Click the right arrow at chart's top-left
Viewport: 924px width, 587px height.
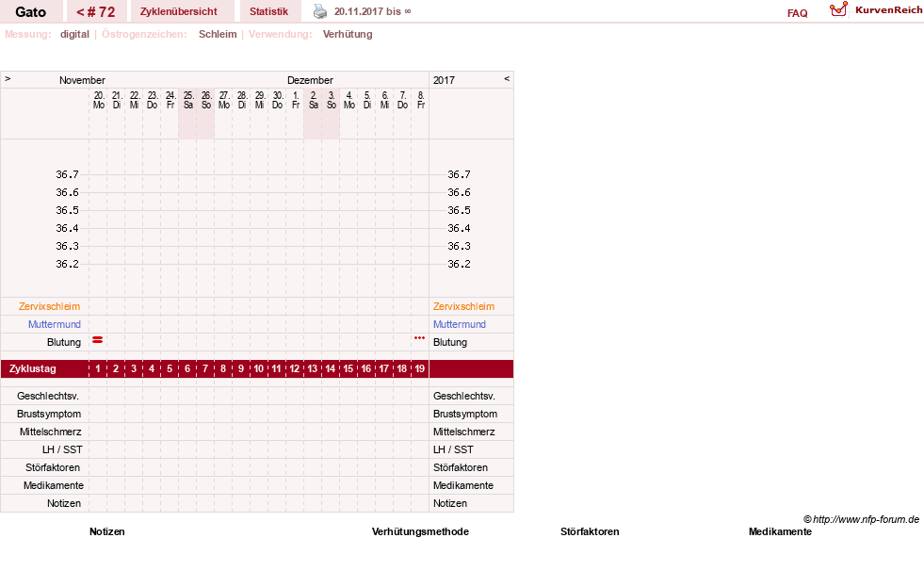[x=8, y=78]
